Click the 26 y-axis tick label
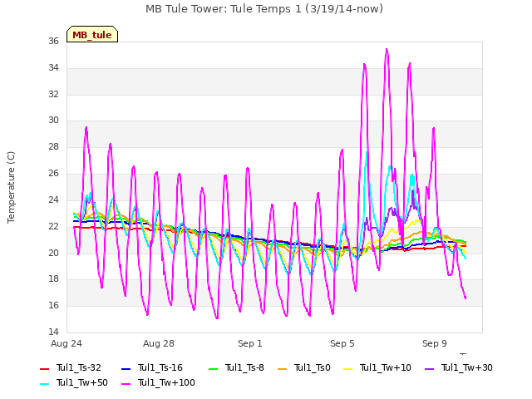532x399 pixels. [53, 174]
